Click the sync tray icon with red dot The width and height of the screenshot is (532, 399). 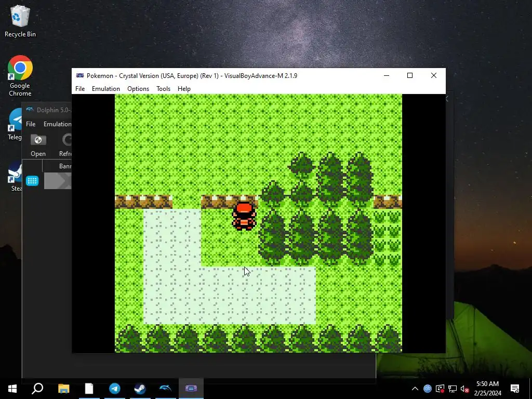440,389
